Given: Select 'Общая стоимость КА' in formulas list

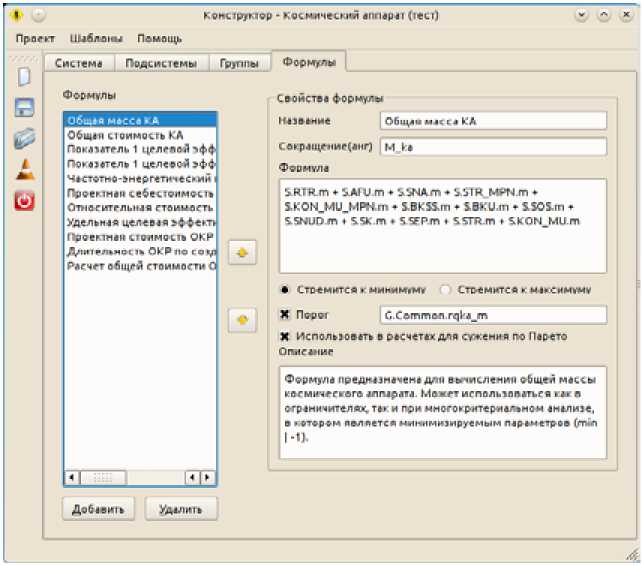Looking at the screenshot, I should tap(125, 134).
